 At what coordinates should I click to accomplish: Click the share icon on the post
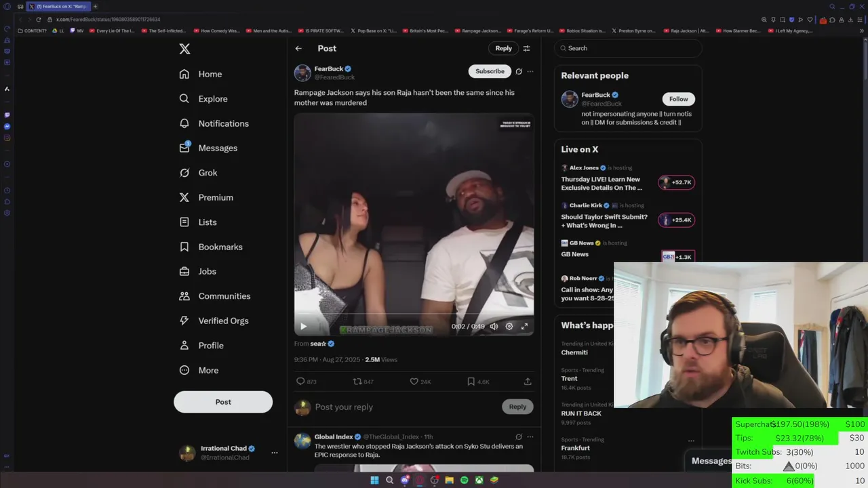pos(528,382)
